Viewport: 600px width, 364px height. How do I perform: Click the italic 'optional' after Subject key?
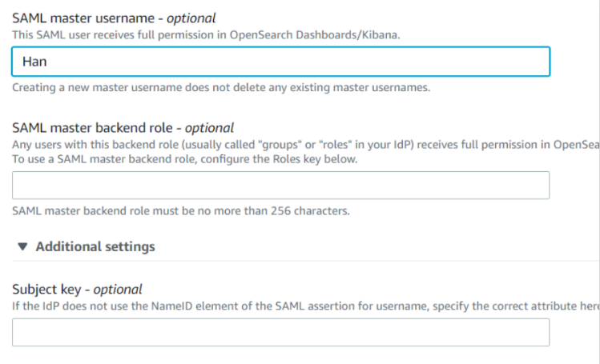point(118,289)
